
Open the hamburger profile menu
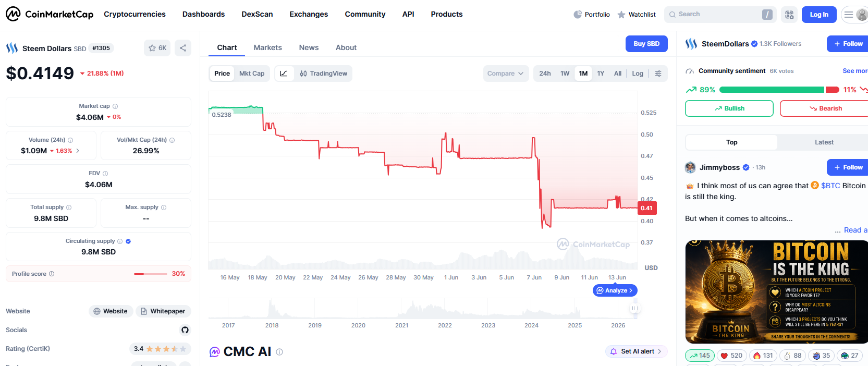[855, 15]
